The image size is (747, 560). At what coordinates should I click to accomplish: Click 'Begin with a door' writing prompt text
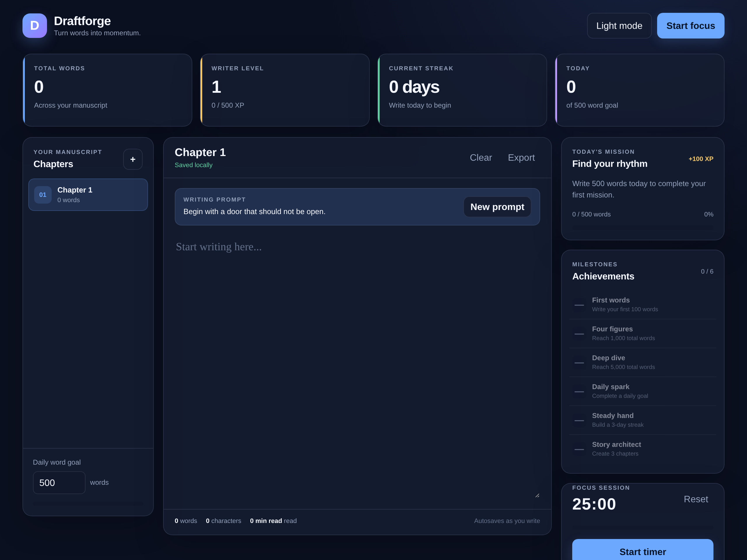pos(254,212)
